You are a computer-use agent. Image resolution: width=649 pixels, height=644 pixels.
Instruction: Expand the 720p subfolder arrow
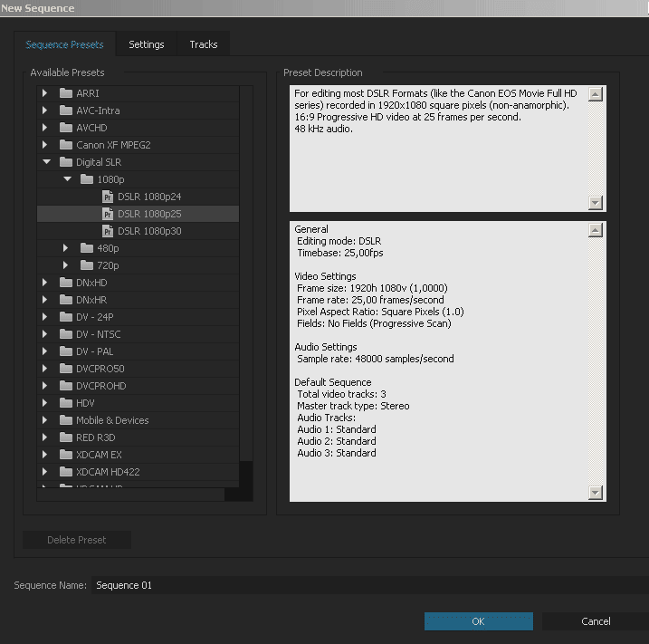[65, 265]
